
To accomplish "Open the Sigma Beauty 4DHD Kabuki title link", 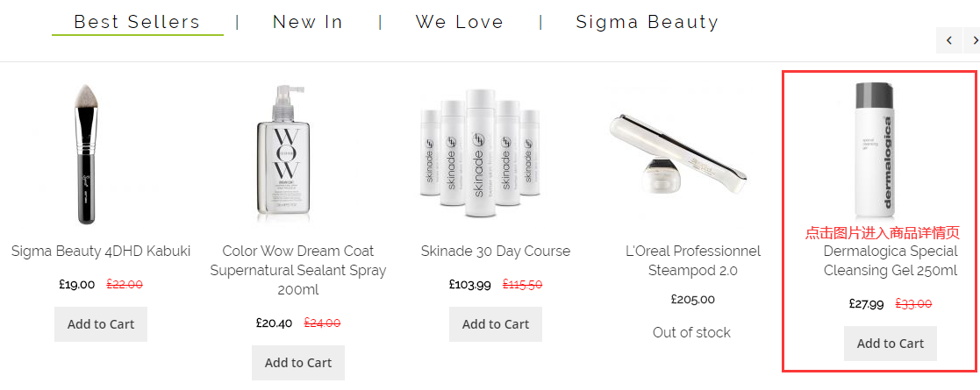I will (101, 252).
